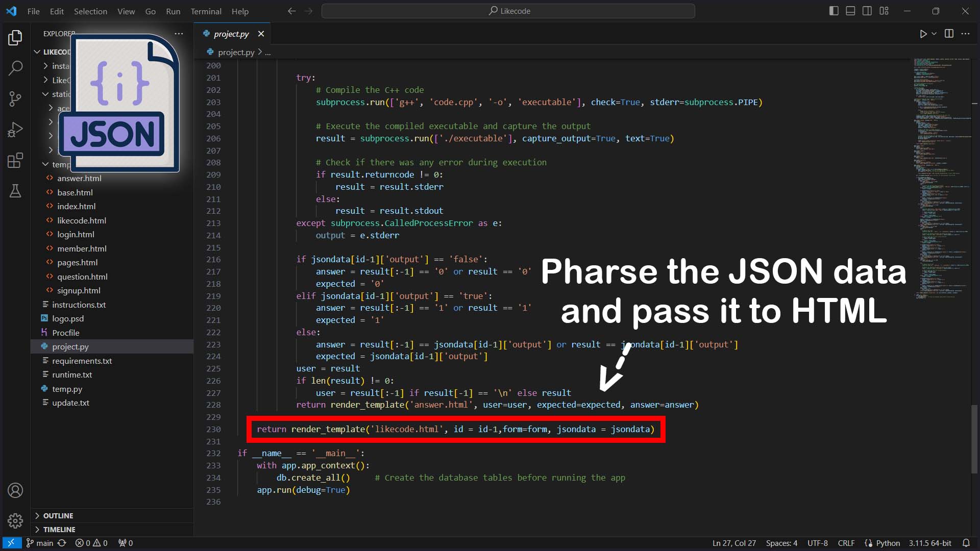Open temp.py file
The height and width of the screenshot is (551, 980).
[67, 389]
